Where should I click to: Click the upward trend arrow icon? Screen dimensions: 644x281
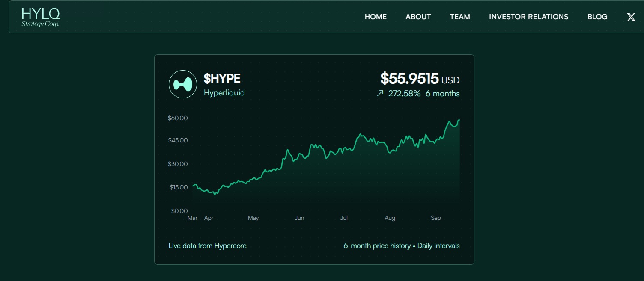380,94
